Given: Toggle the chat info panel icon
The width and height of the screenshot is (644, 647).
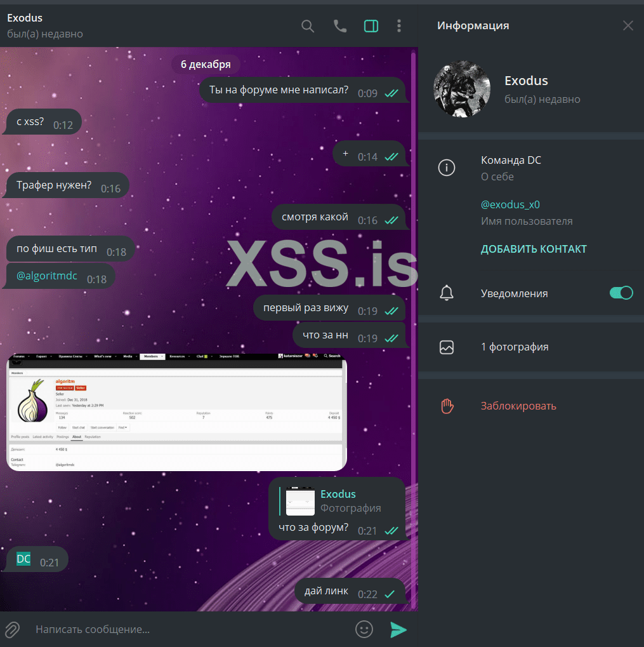Looking at the screenshot, I should click(371, 26).
